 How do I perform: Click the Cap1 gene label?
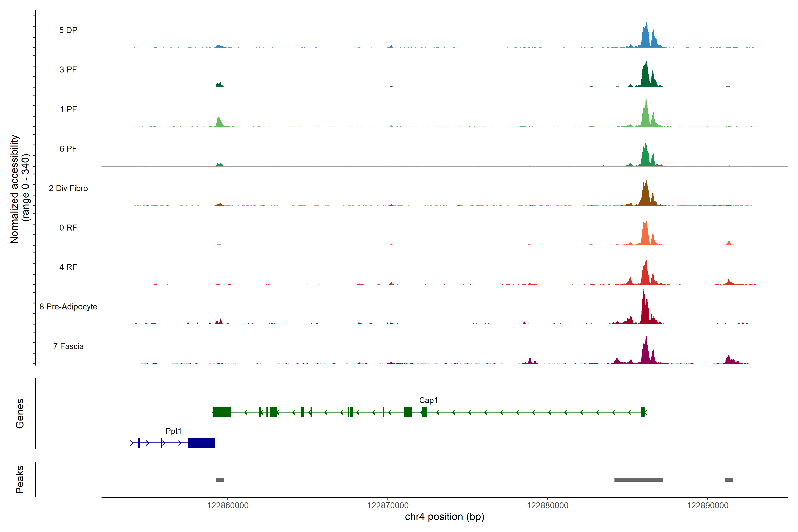point(428,400)
